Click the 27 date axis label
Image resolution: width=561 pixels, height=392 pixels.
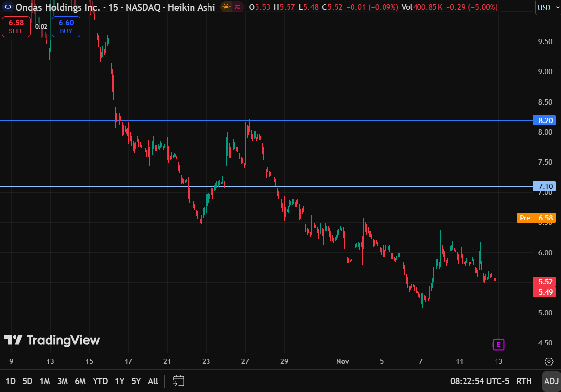pos(245,361)
